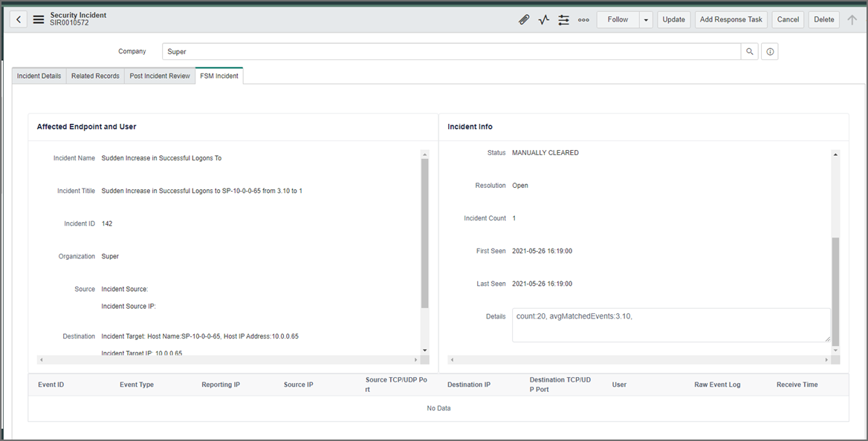Click the Receive Time column header

click(797, 385)
